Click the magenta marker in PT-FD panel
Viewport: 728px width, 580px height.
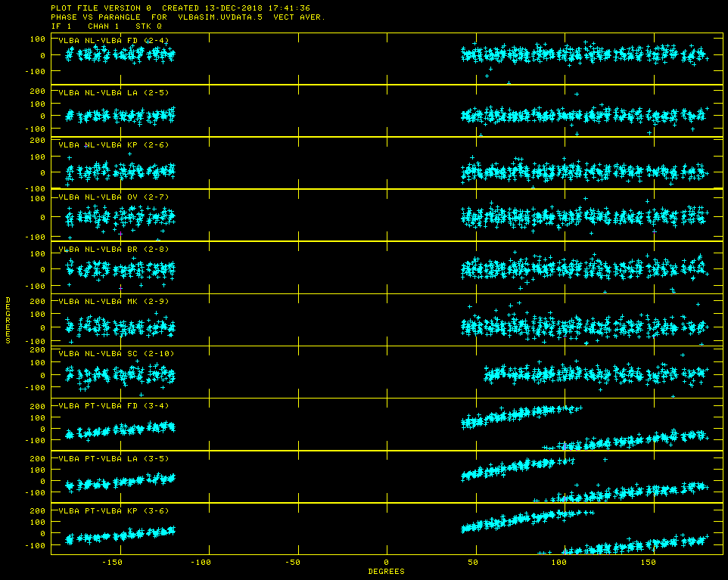click(565, 446)
